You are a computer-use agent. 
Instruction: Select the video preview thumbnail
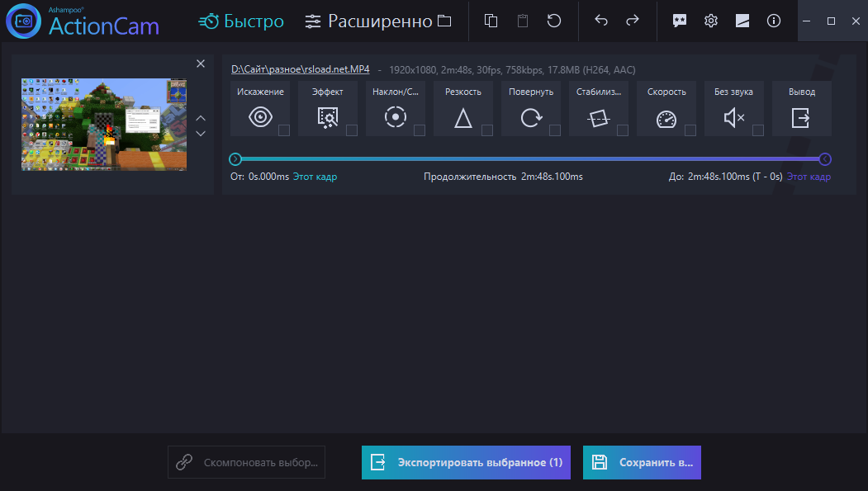(104, 125)
